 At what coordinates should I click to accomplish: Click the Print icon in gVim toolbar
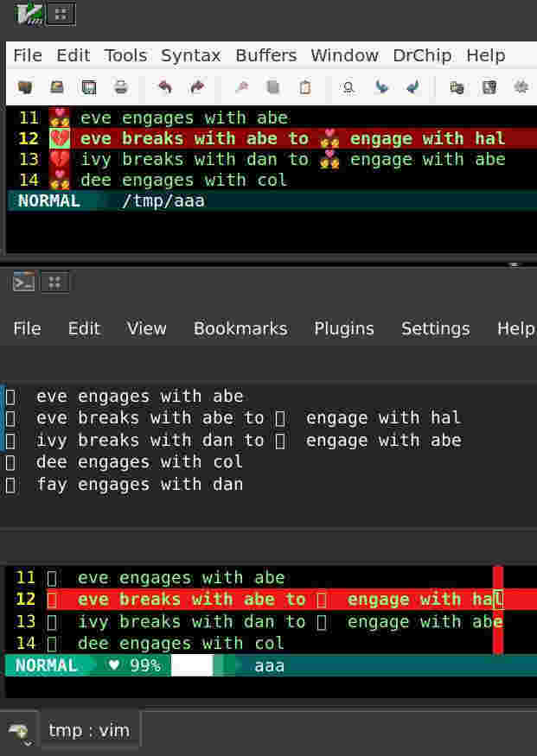pyautogui.click(x=120, y=87)
